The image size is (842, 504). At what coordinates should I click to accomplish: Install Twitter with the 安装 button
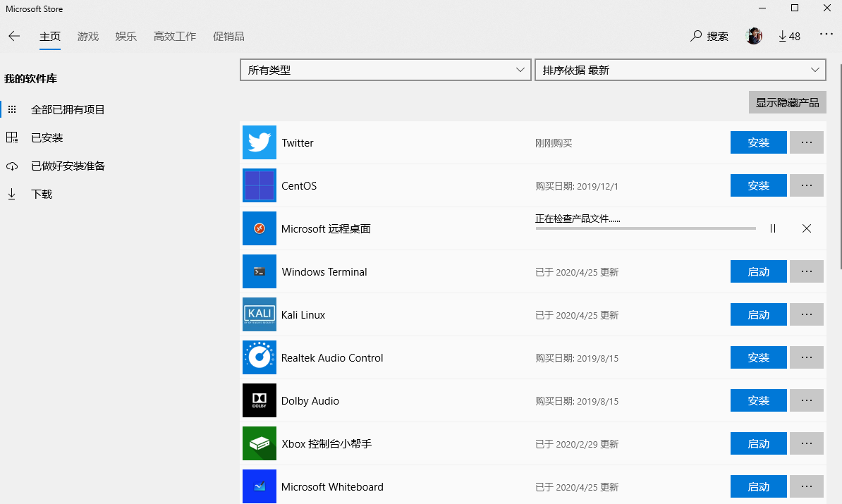[758, 142]
